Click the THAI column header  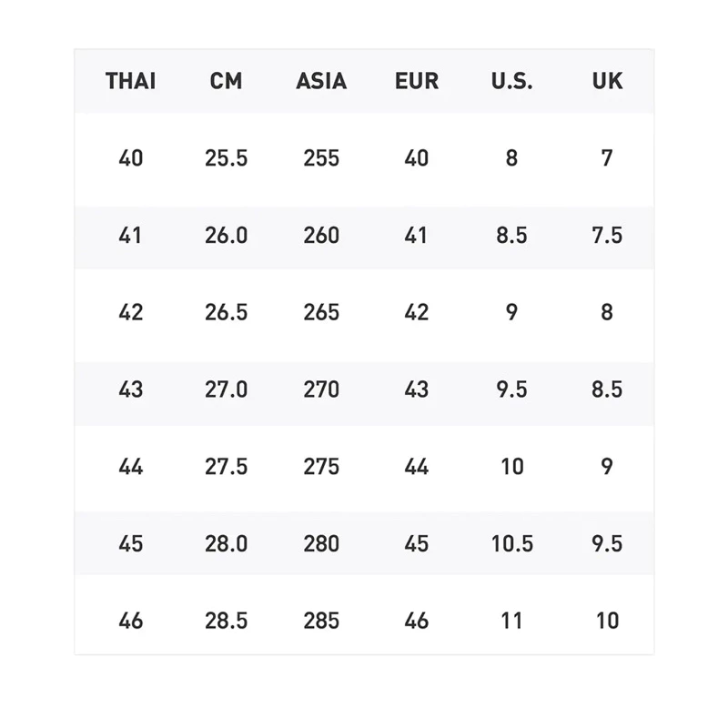coord(130,81)
